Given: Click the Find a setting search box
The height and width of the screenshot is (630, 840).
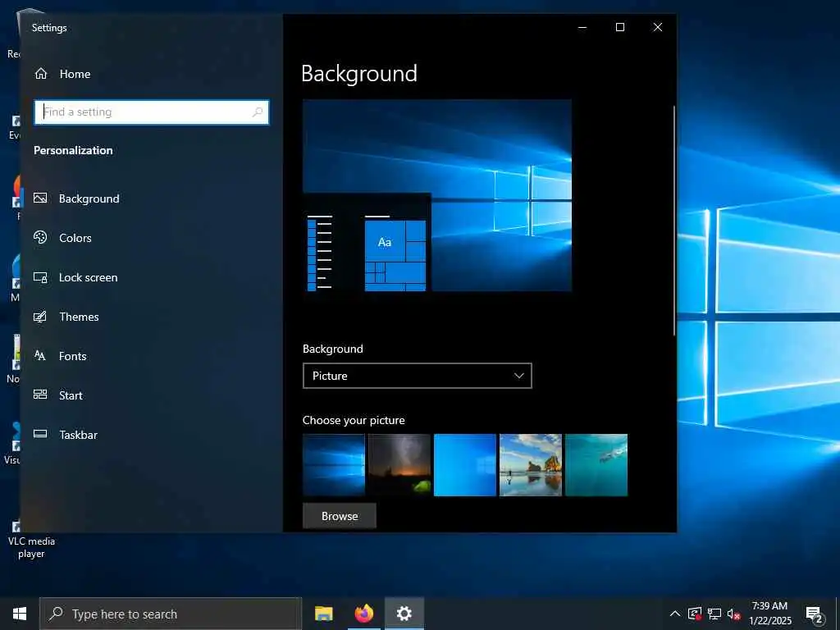Looking at the screenshot, I should 152,112.
